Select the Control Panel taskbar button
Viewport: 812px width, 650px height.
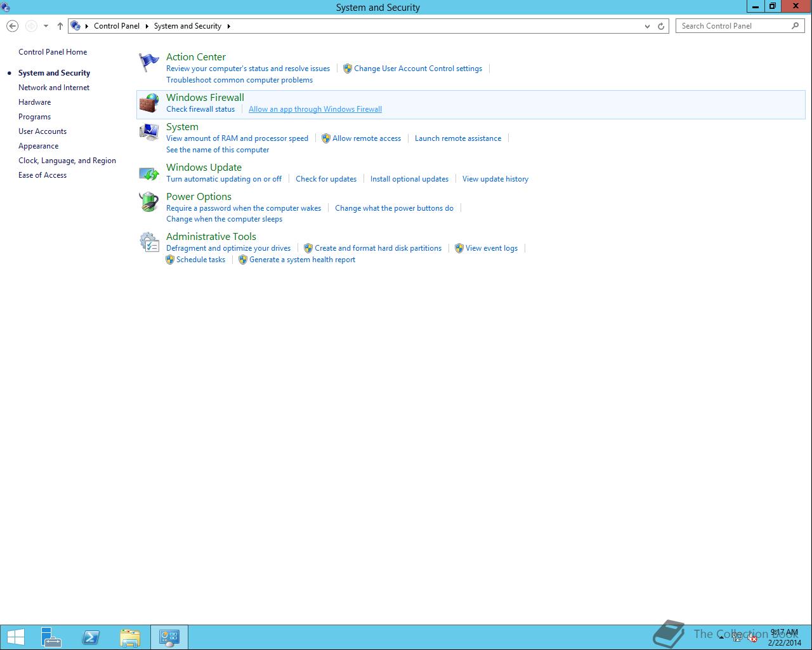tap(169, 637)
